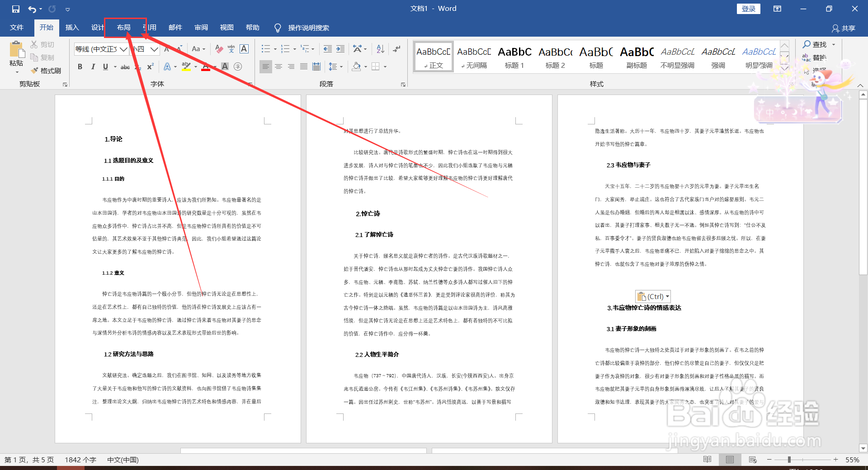Switch to Read Mode view
Viewport: 868px width, 470px height.
pos(707,459)
